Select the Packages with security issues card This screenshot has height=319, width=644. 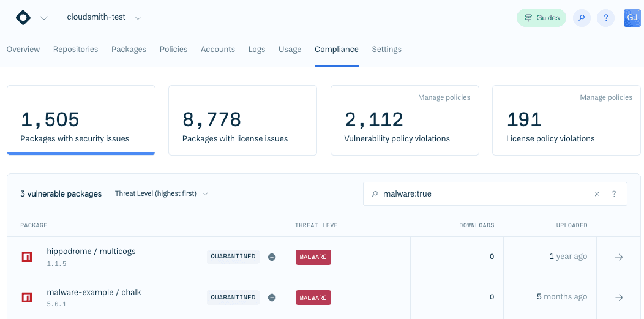point(81,120)
